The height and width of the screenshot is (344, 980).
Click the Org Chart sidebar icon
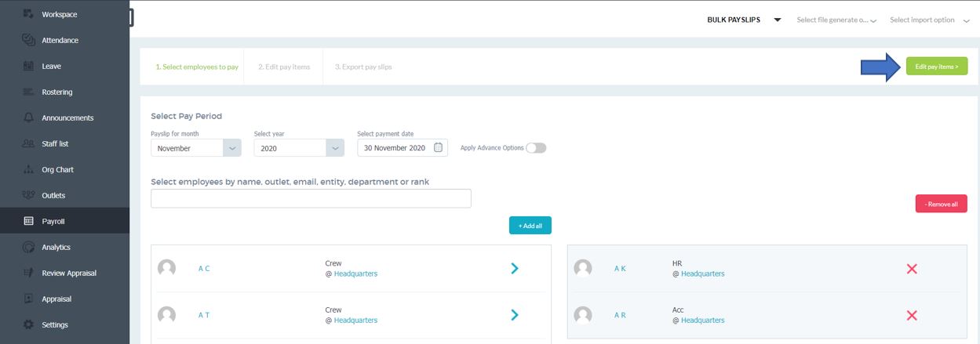click(28, 169)
